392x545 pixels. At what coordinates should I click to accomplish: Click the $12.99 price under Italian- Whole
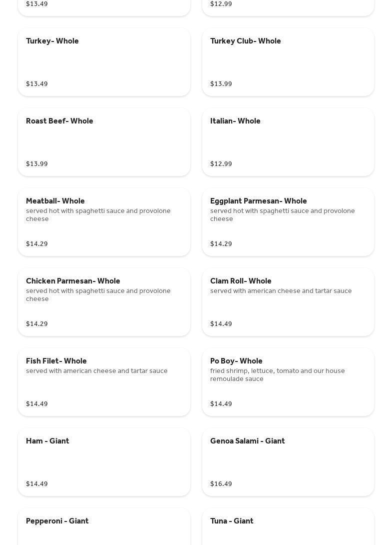tap(221, 164)
